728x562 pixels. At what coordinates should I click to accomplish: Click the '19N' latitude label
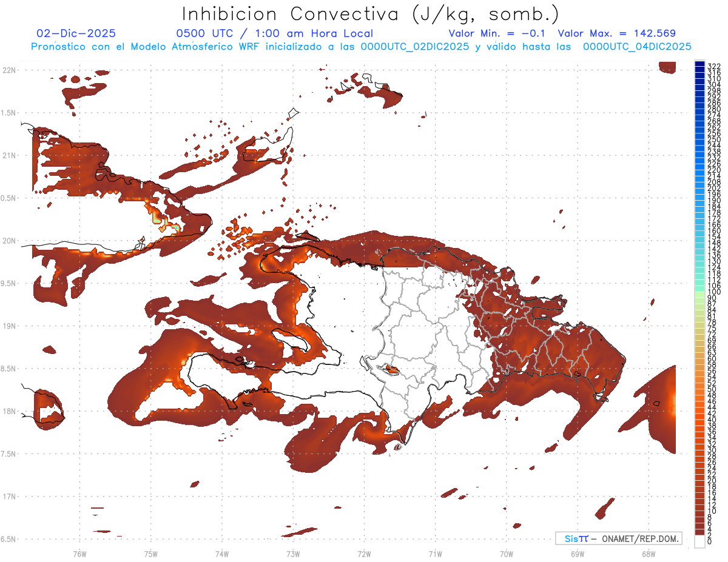pyautogui.click(x=8, y=326)
